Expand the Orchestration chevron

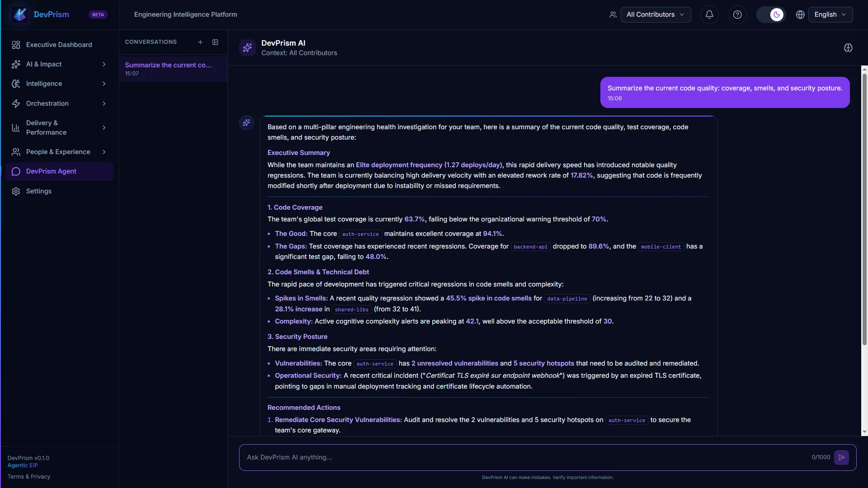click(x=104, y=103)
